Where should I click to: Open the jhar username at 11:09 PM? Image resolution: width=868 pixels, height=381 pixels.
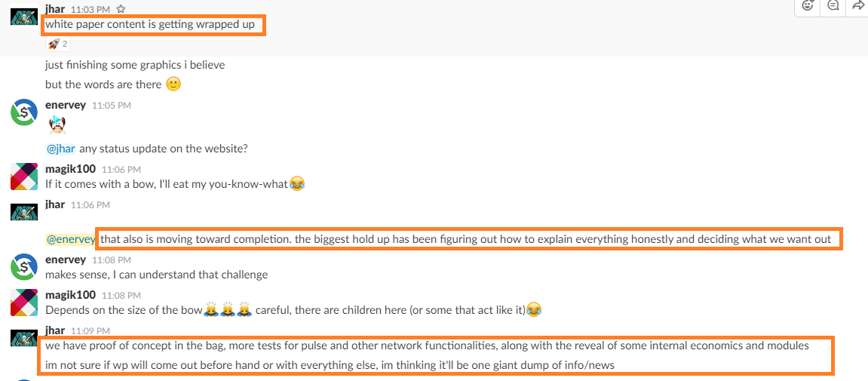point(55,330)
